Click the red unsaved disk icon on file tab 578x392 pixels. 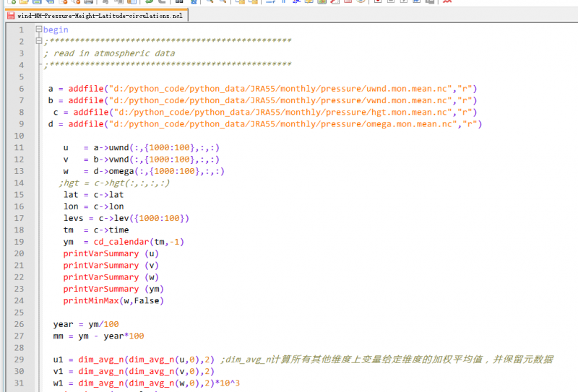coord(12,14)
